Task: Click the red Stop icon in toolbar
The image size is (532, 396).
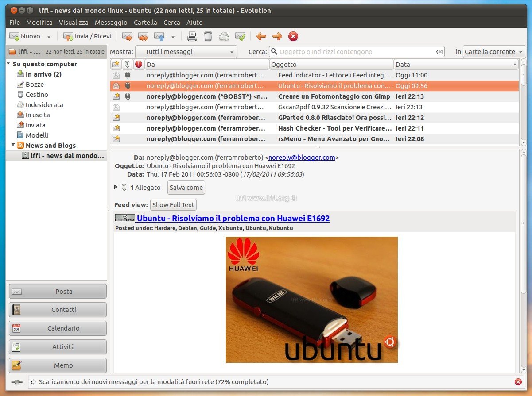Action: [x=293, y=36]
